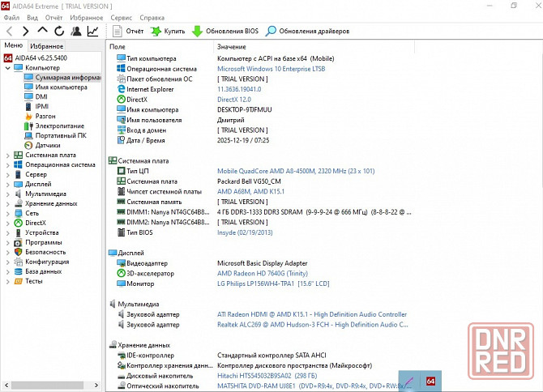Refresh using the circular arrow toolbar icon
Viewport: 543px width, 392px height.
59,31
